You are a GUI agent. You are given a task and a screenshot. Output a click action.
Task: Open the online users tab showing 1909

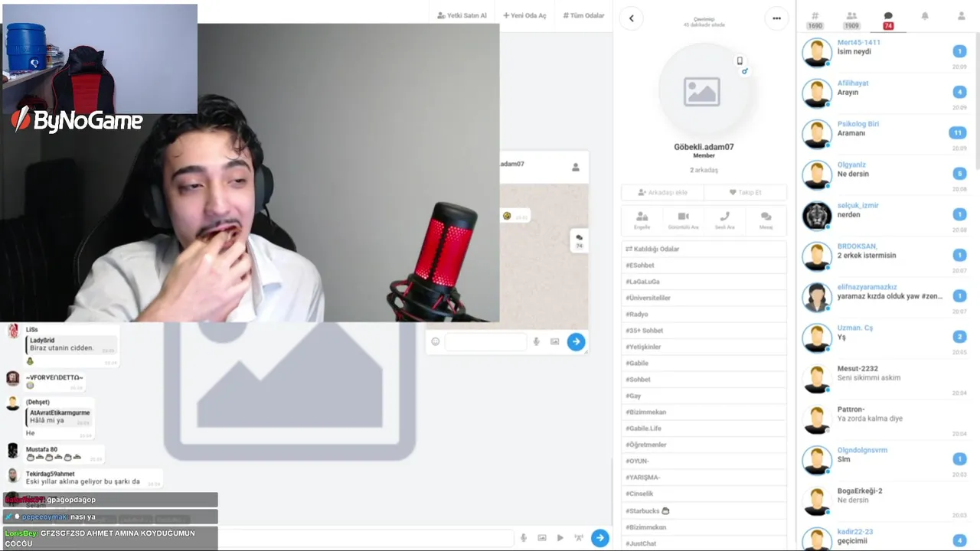851,20
